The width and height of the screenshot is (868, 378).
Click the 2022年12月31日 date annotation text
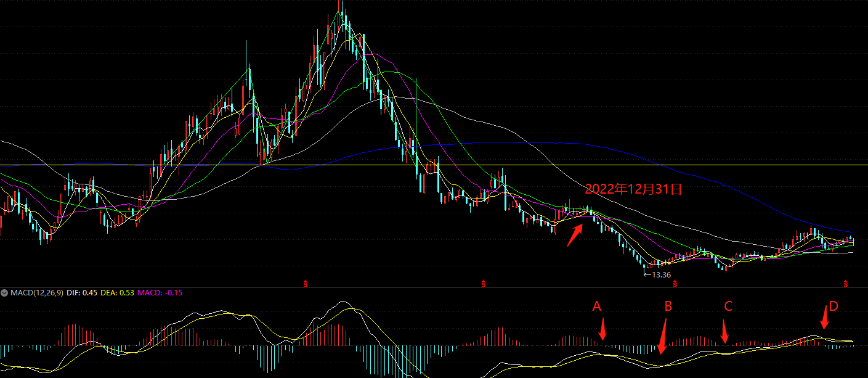click(x=633, y=189)
